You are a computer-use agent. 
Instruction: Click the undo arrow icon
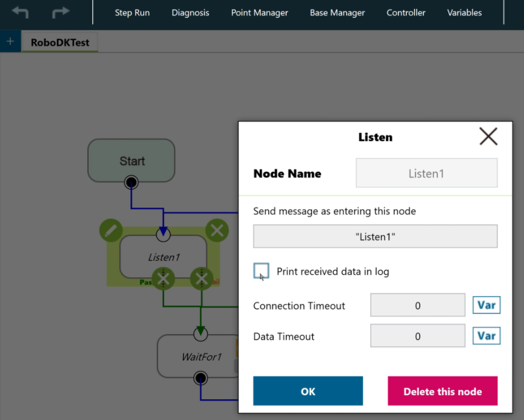[20, 12]
